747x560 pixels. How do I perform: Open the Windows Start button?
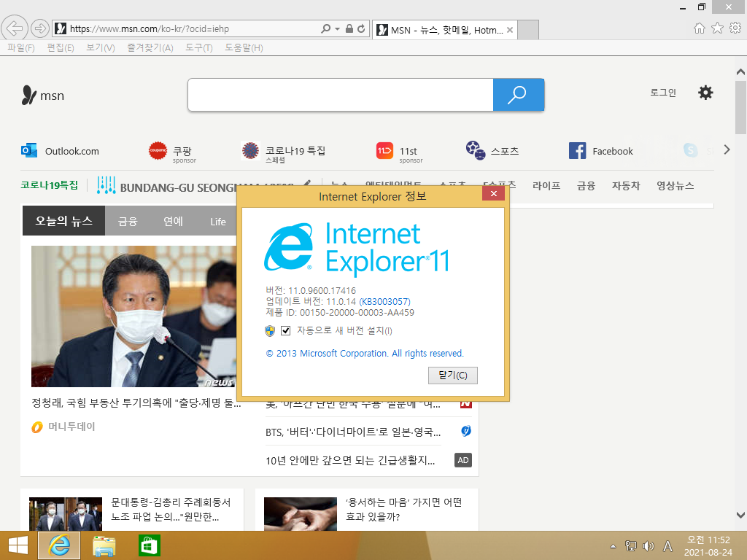(x=18, y=545)
